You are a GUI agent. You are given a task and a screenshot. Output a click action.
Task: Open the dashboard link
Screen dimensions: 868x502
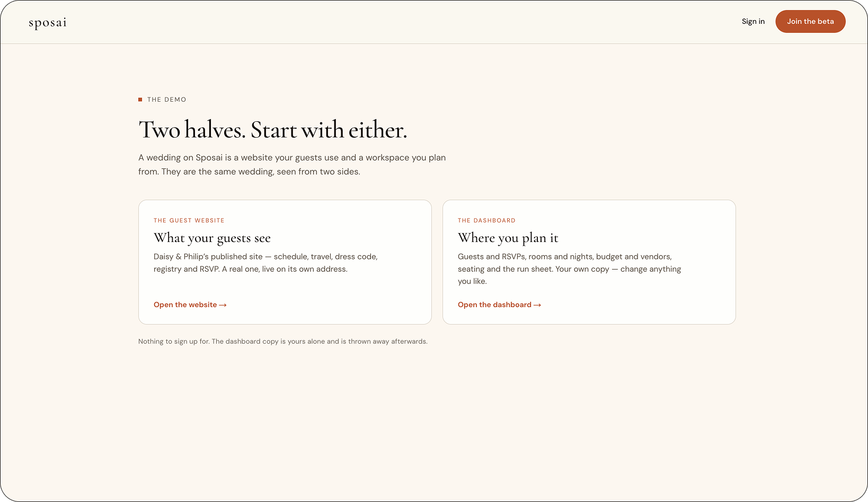pyautogui.click(x=499, y=305)
